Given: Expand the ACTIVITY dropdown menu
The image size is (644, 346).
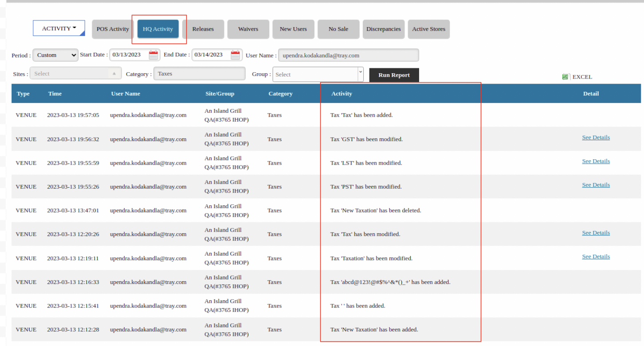Looking at the screenshot, I should pos(59,28).
